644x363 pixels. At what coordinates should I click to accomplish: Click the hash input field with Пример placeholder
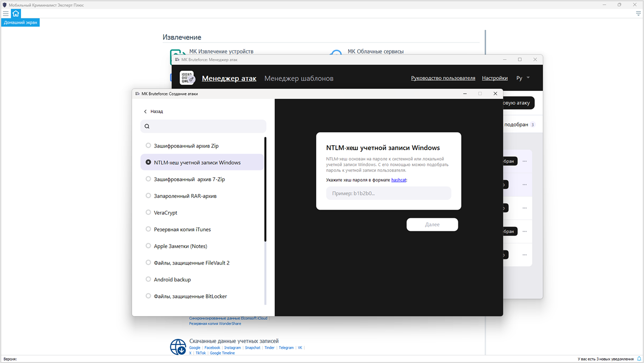tap(389, 193)
